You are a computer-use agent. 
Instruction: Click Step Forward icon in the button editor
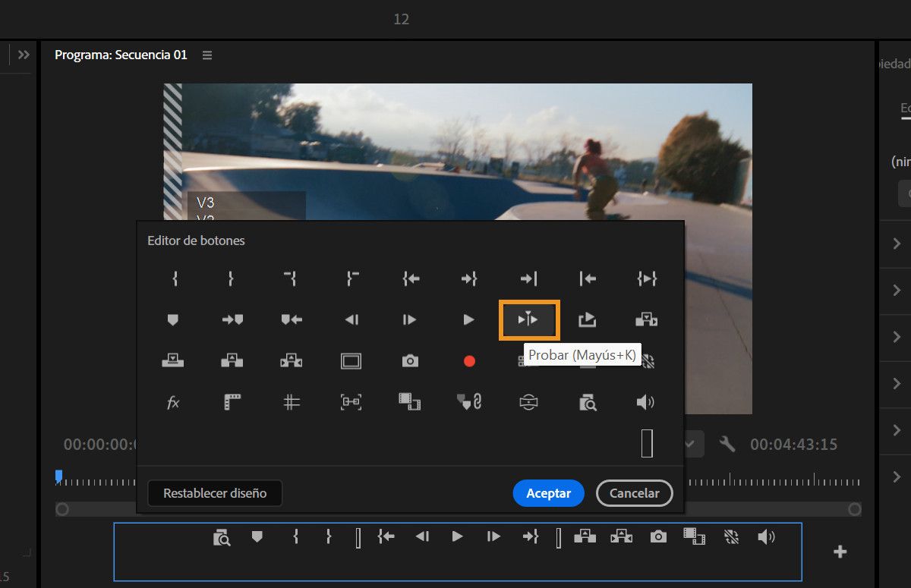tap(409, 320)
